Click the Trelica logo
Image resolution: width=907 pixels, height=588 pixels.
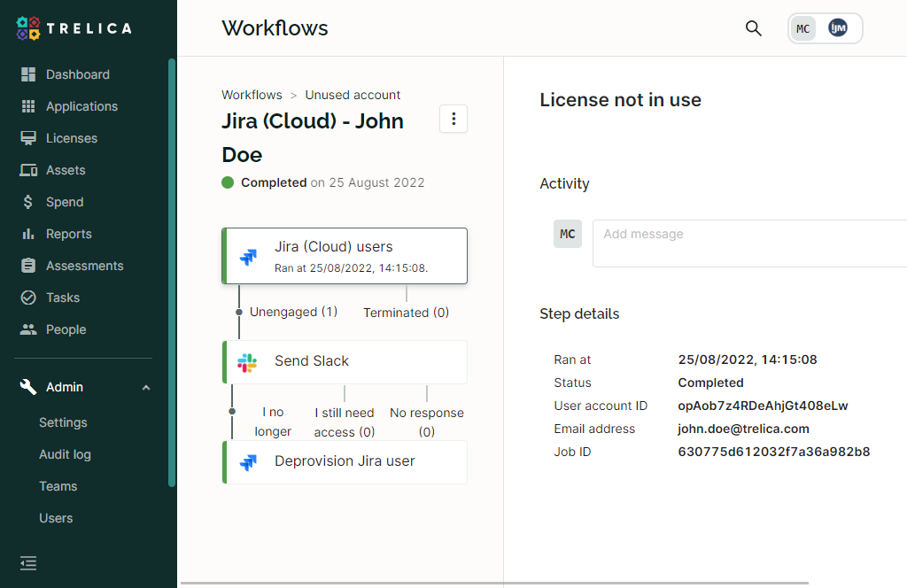pyautogui.click(x=74, y=28)
